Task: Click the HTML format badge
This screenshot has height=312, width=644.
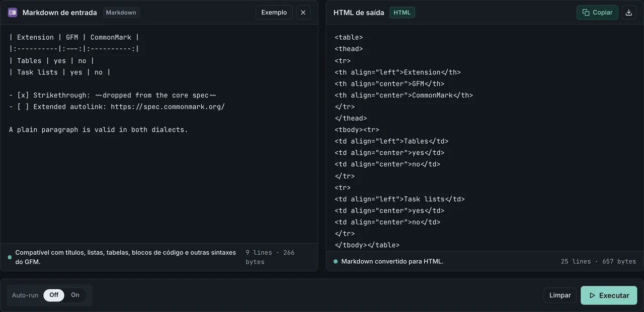Action: [x=402, y=13]
